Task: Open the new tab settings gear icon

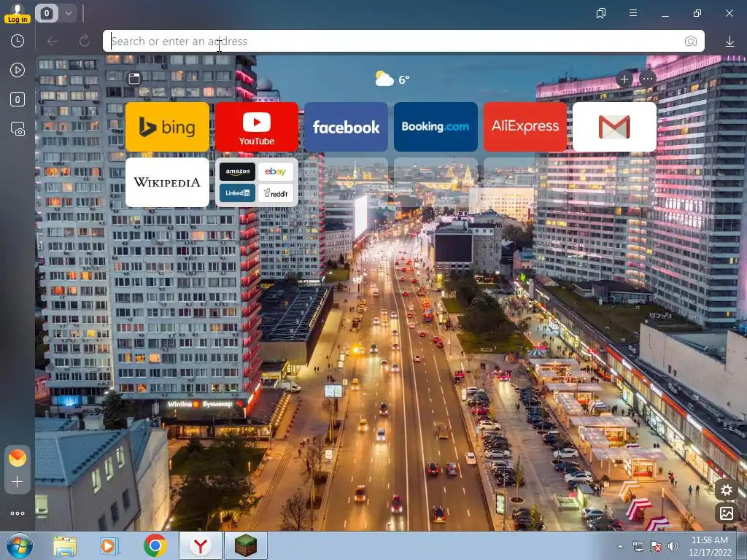Action: click(726, 490)
